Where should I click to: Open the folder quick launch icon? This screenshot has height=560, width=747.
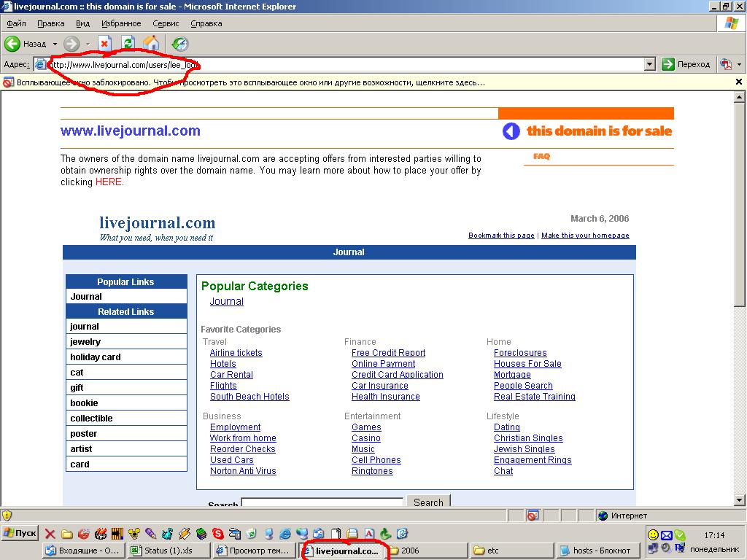pyautogui.click(x=66, y=534)
